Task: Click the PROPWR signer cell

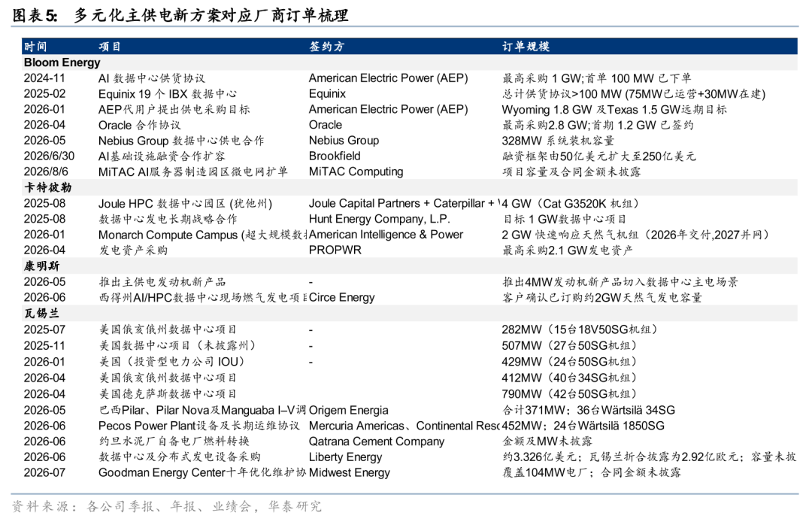Action: 335,250
